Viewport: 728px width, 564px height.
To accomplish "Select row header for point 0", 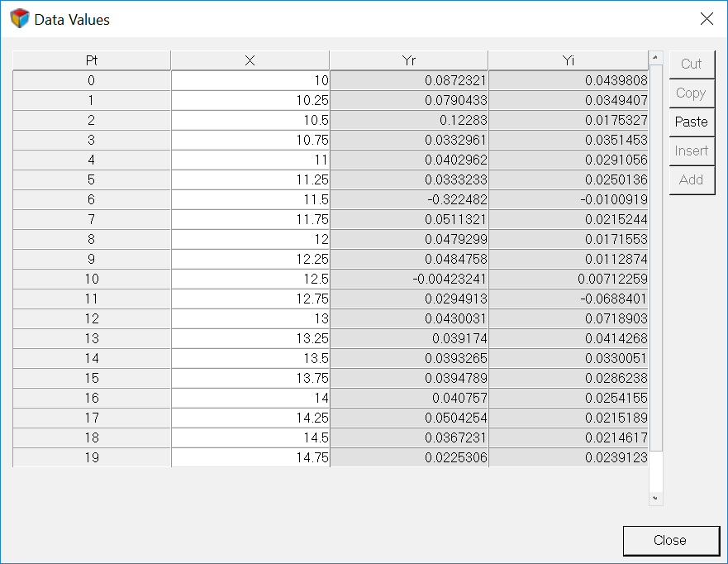I will [x=92, y=80].
